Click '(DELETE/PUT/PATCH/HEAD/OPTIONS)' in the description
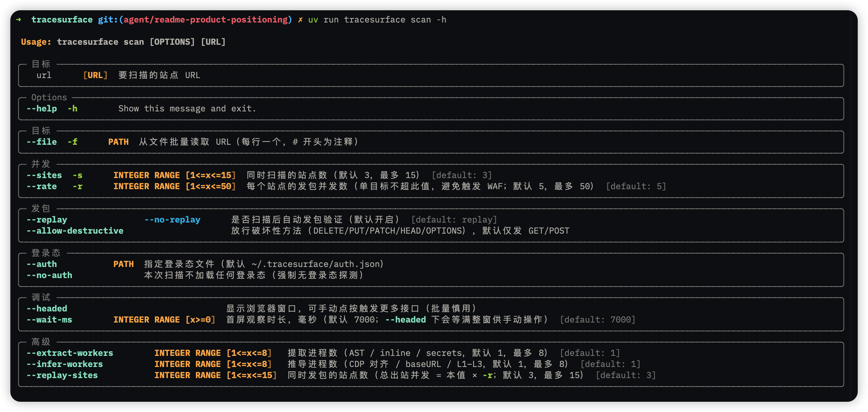This screenshot has height=412, width=868. pos(388,231)
